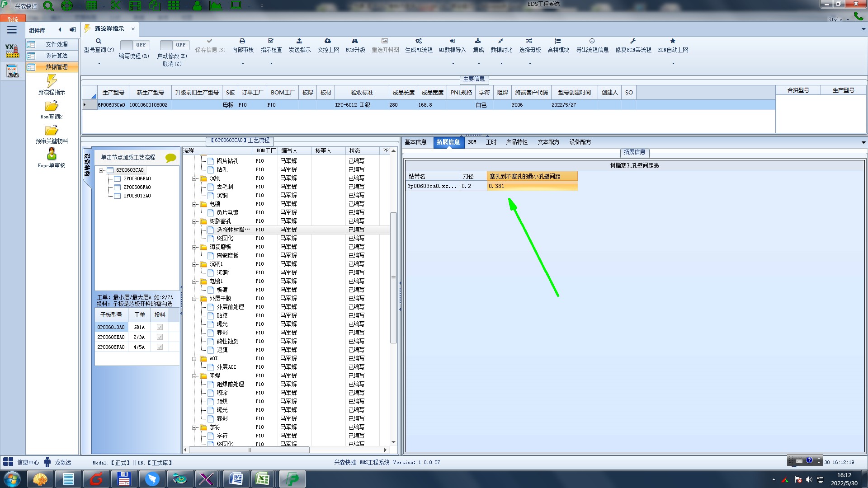This screenshot has height=488, width=868.
Task: Click the Nope单审核 person icon
Action: click(x=52, y=154)
